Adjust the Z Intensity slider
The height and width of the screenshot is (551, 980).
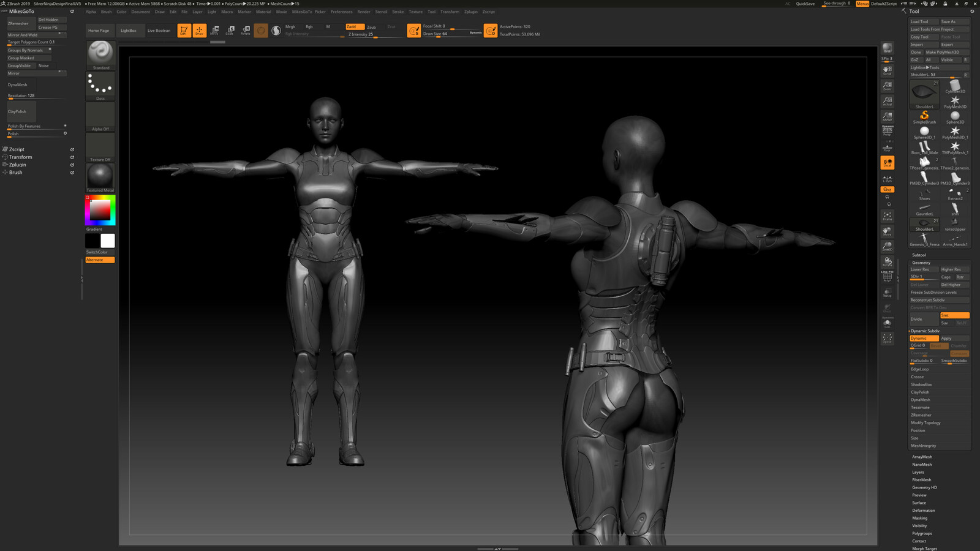(x=375, y=35)
